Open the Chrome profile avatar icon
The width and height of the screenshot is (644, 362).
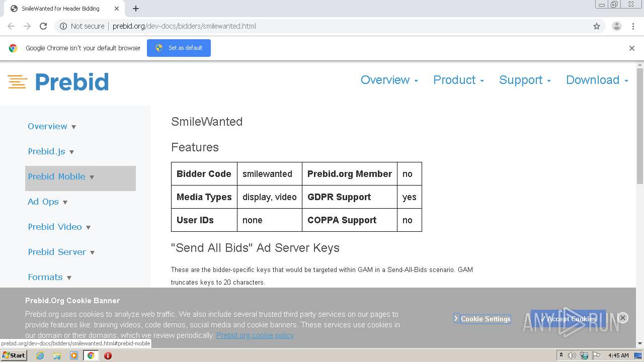[617, 26]
